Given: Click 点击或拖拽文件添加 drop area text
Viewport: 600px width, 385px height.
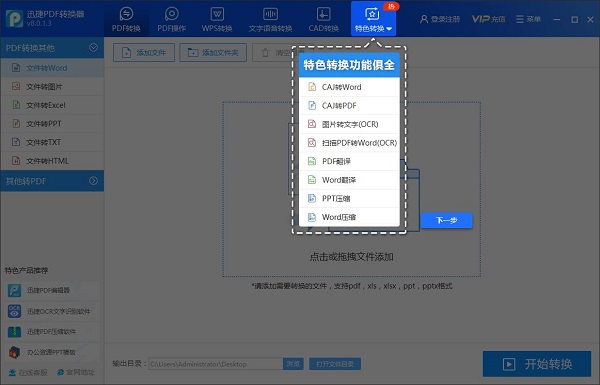Looking at the screenshot, I should point(351,257).
